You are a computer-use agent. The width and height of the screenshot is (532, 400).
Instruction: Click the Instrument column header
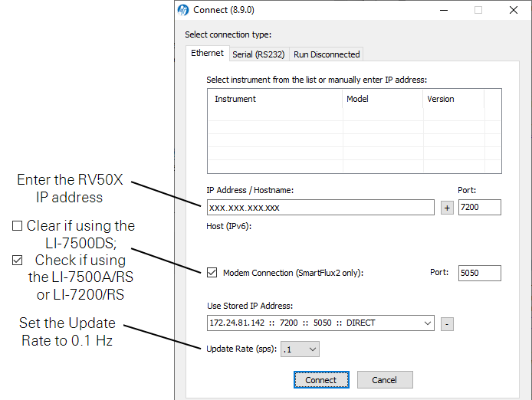275,99
